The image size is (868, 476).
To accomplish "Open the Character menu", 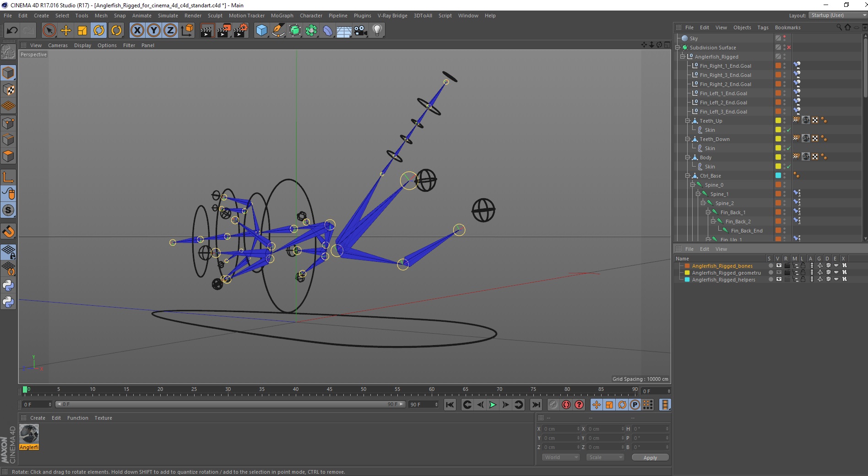I will (x=311, y=16).
